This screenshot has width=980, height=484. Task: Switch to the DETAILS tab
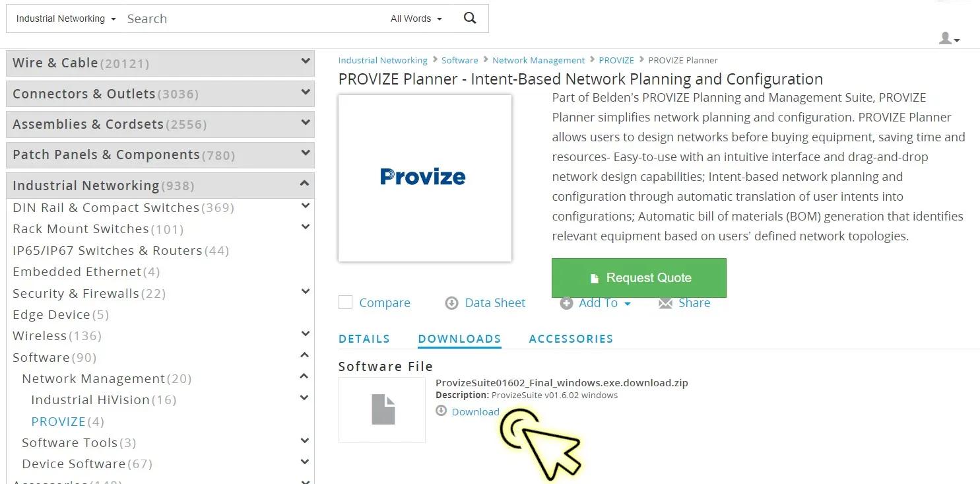tap(364, 339)
